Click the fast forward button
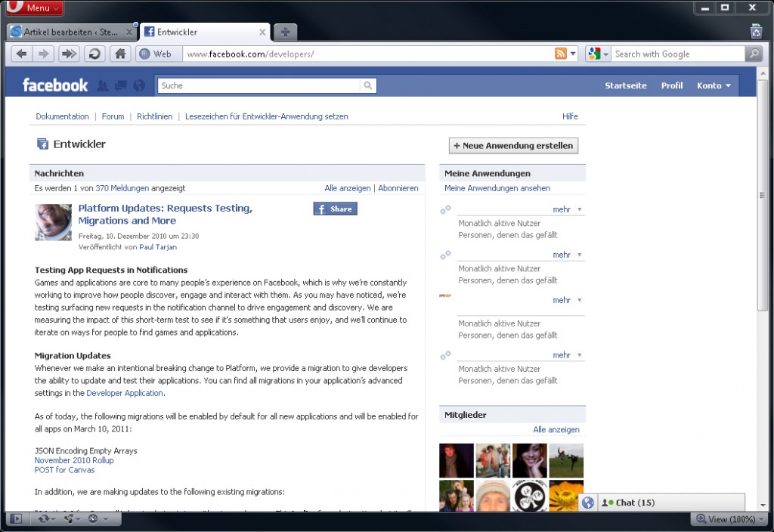 pyautogui.click(x=69, y=54)
